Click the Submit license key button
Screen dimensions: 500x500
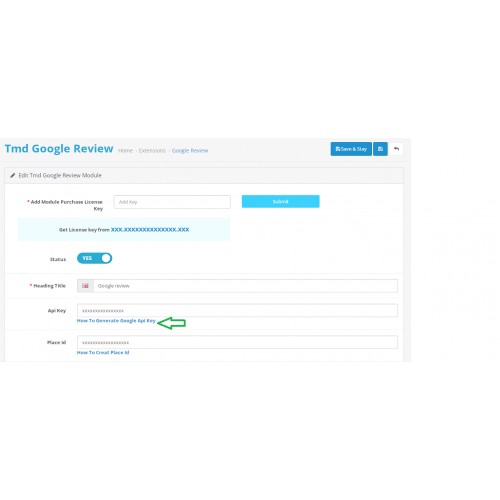[x=281, y=201]
